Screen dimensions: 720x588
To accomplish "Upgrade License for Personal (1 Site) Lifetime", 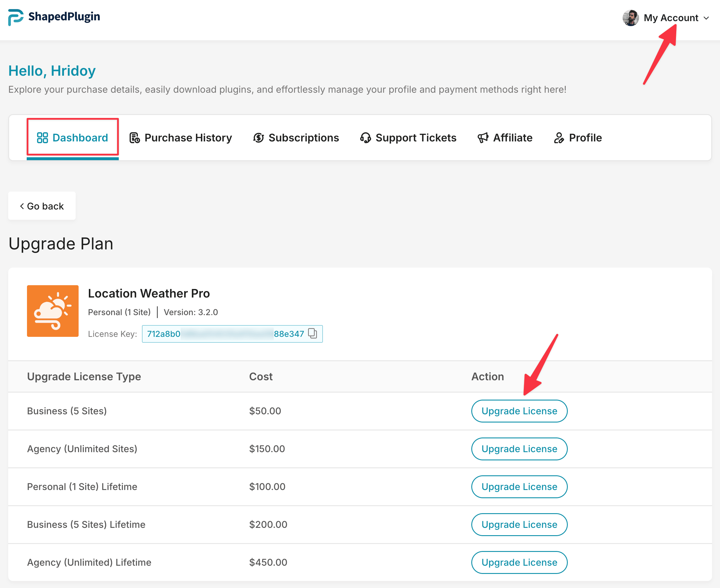I will coord(519,487).
